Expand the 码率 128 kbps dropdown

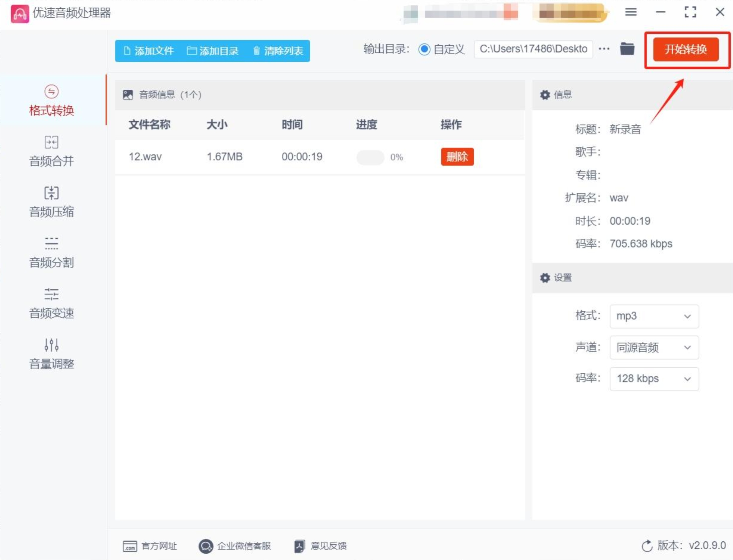[654, 379]
